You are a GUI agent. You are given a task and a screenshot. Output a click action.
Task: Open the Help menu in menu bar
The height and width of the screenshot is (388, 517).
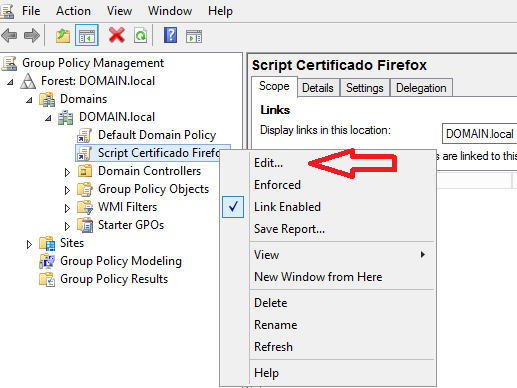pos(220,11)
